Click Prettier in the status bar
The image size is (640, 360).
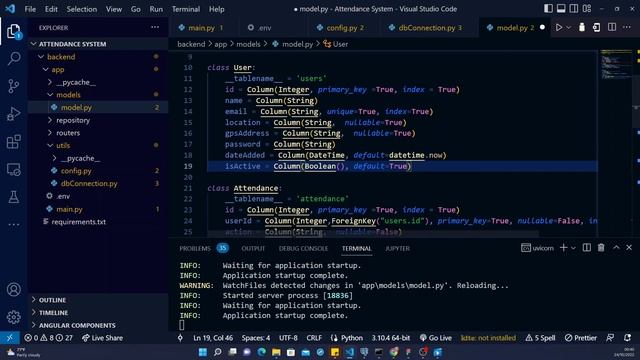pyautogui.click(x=580, y=338)
